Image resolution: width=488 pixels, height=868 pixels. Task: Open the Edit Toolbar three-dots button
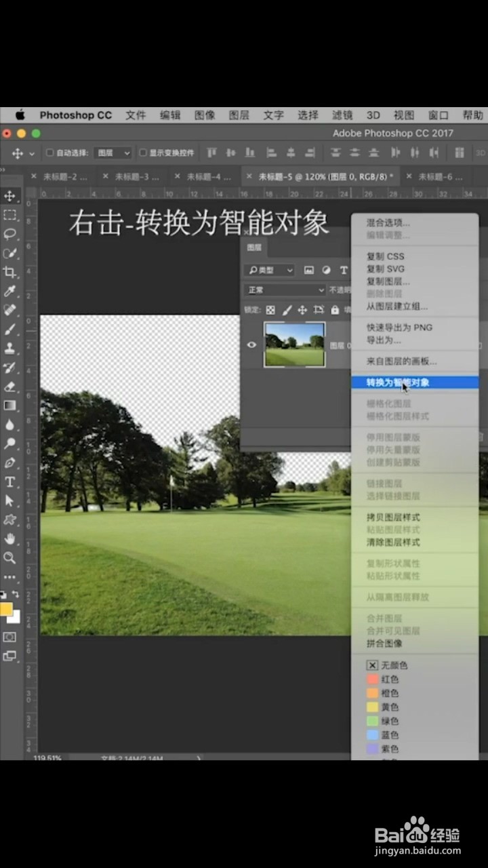9,577
